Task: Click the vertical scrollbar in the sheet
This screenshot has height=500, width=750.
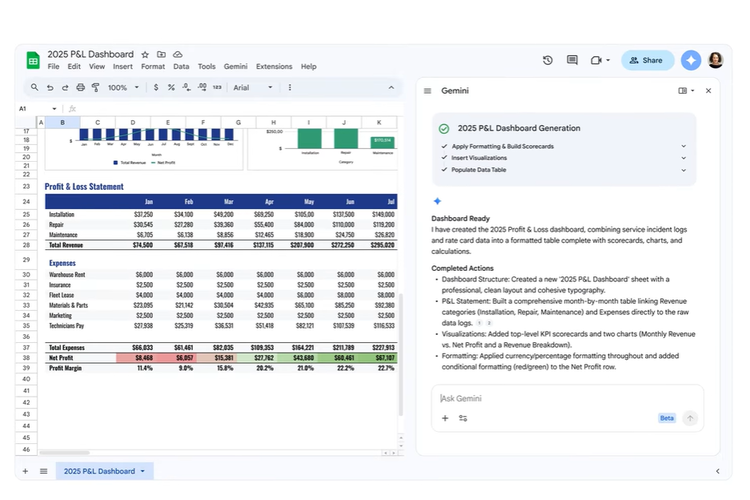Action: [401, 354]
